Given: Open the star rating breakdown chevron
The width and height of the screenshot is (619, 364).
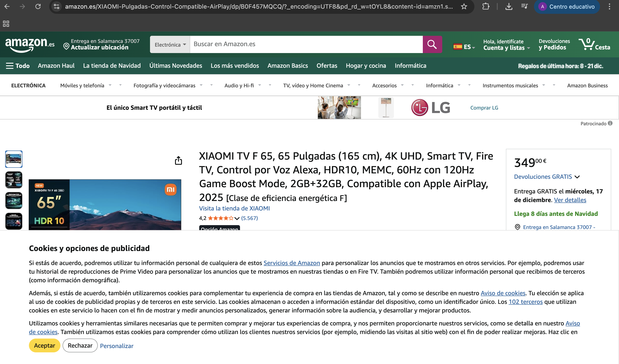Looking at the screenshot, I should pyautogui.click(x=237, y=218).
